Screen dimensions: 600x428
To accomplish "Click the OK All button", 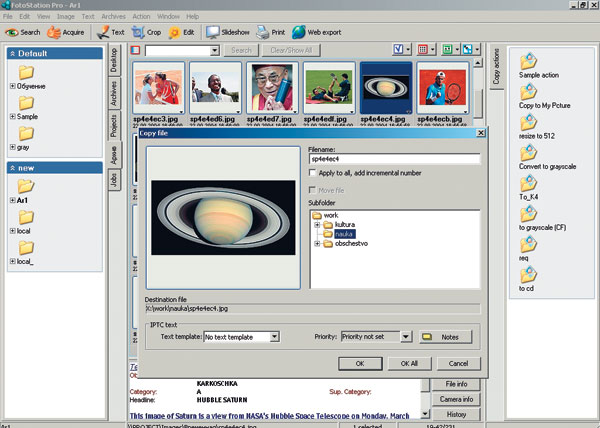I will [409, 363].
